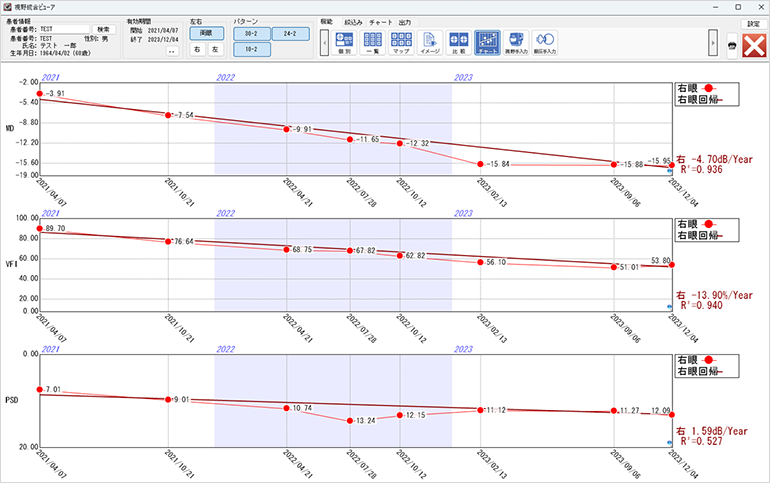Image resolution: width=770 pixels, height=483 pixels.
Task: Open the イメージ image view
Action: (430, 42)
